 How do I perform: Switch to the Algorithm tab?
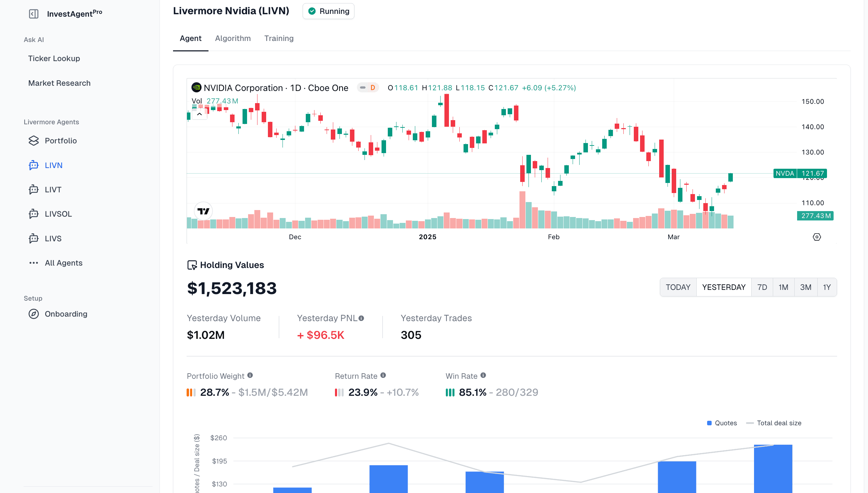[233, 38]
